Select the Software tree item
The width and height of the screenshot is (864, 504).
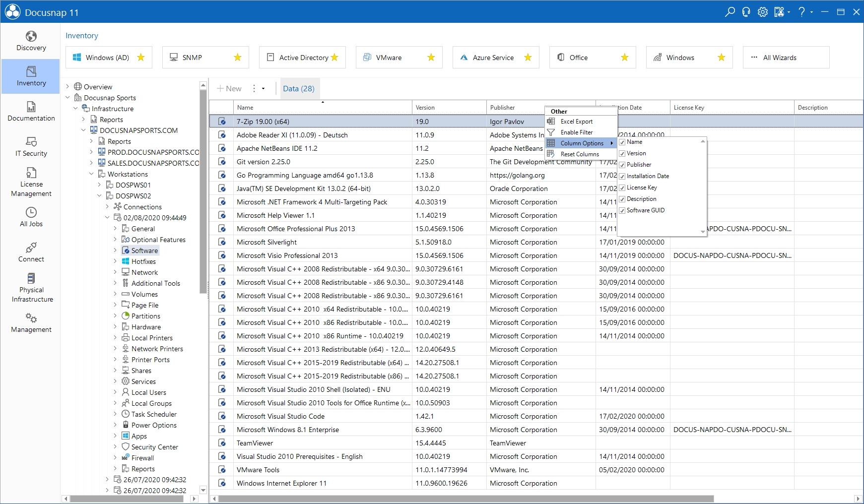click(x=140, y=251)
